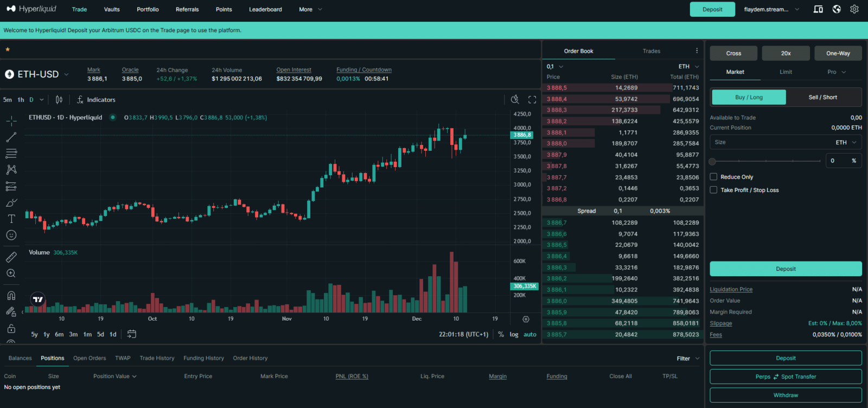Add ETH-USD to favorites with star
The image size is (868, 408).
click(8, 49)
